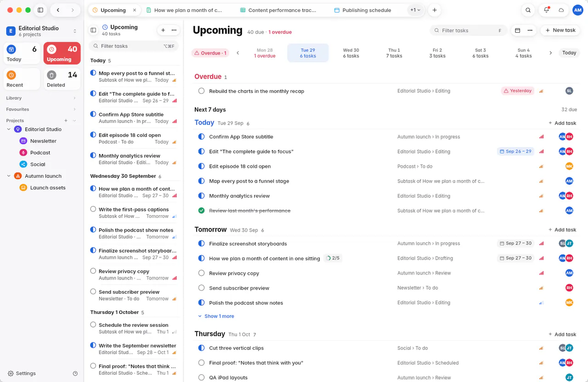Viewport: 588px width, 382px height.
Task: Check off Rebuild the charts in monthly recap
Action: pyautogui.click(x=201, y=91)
